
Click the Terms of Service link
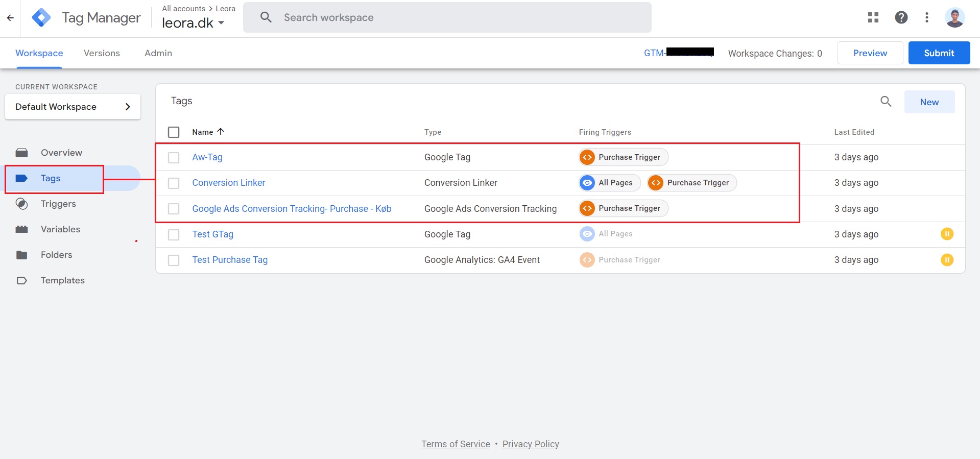pos(456,444)
